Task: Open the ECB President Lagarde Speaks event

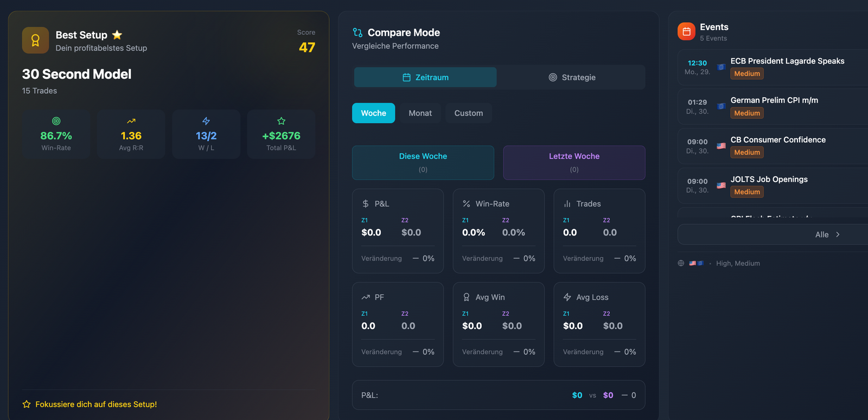Action: click(x=773, y=68)
